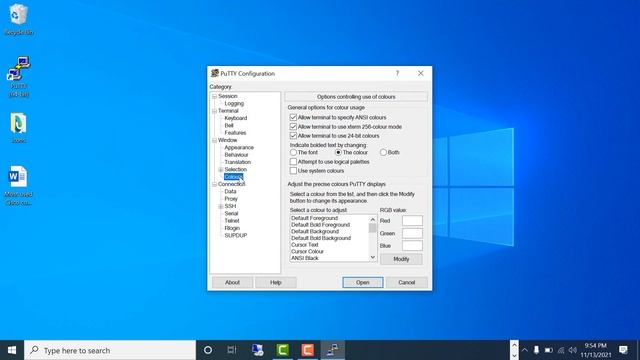The image size is (640, 360).
Task: Click the Blue RGB value field
Action: click(x=412, y=246)
